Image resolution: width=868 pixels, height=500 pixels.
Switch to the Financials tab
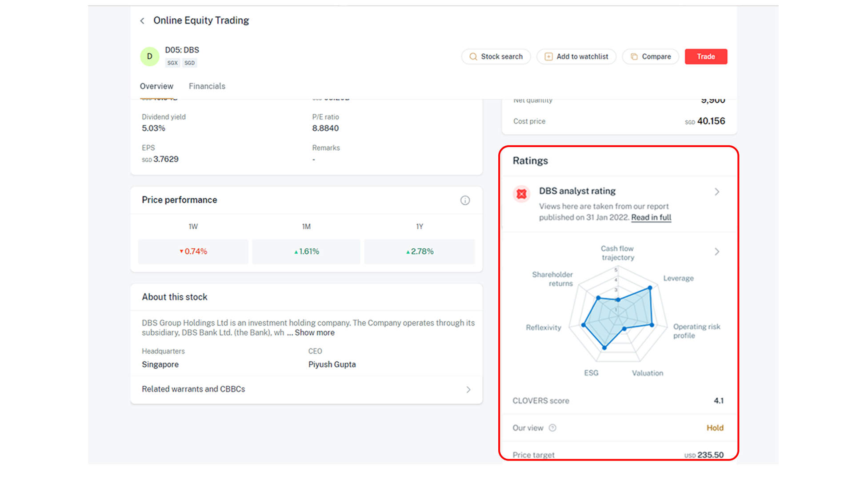[207, 86]
